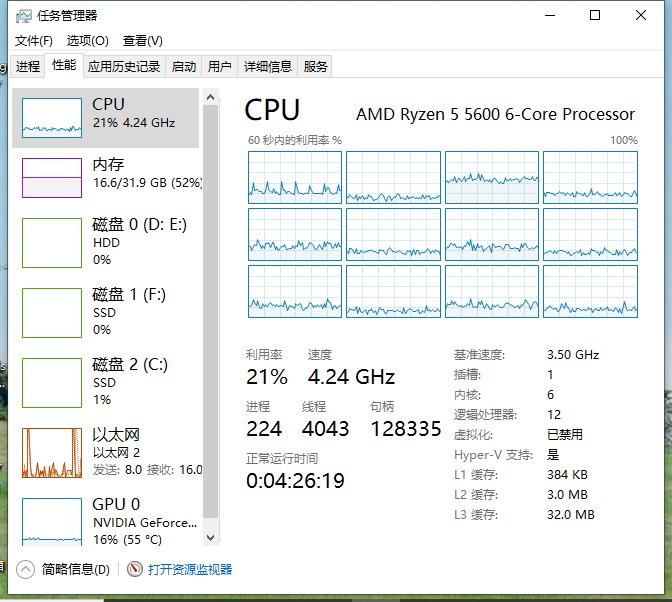
Task: Switch to the 服务 tab
Action: (315, 67)
